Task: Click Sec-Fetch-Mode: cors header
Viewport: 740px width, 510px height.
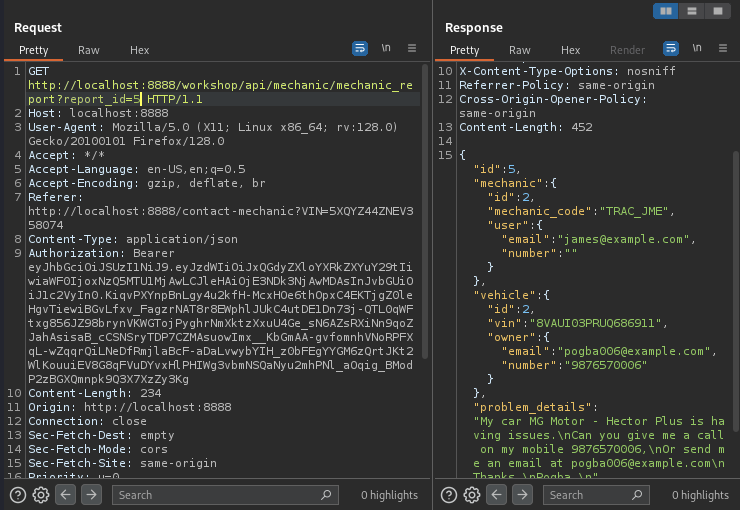Action: coord(98,449)
